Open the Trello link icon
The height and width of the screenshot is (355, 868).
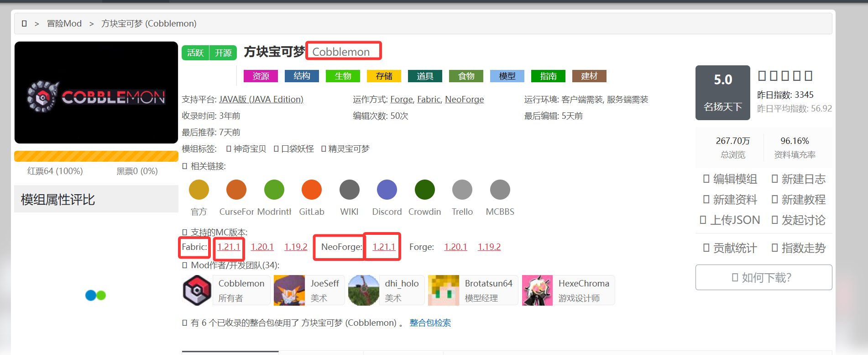pyautogui.click(x=462, y=190)
